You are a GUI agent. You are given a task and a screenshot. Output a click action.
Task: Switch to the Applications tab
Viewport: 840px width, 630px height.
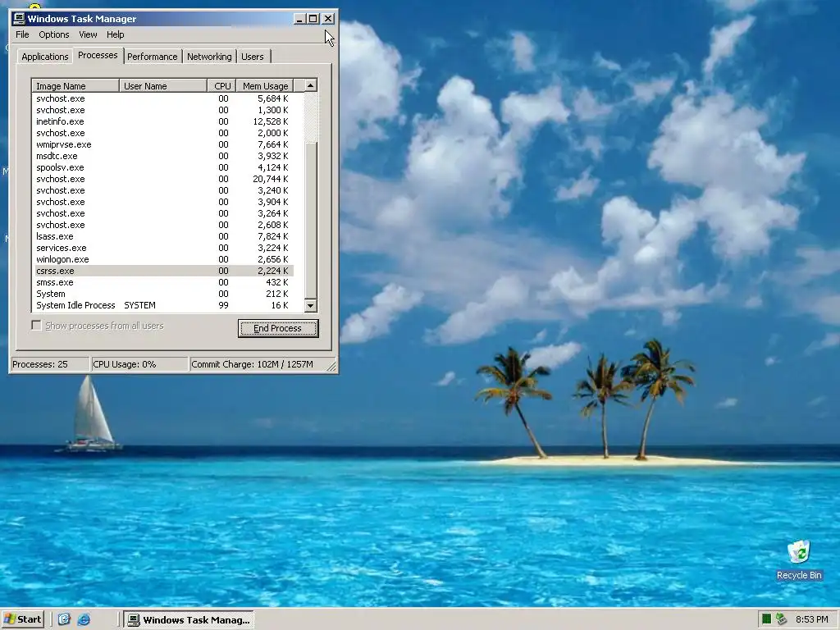tap(44, 57)
